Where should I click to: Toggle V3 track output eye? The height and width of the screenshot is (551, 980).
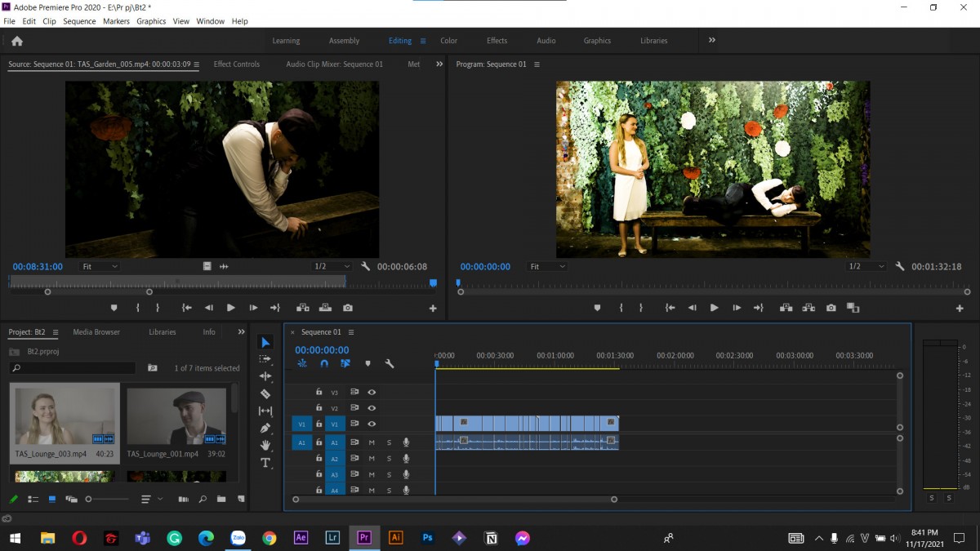[x=372, y=392]
